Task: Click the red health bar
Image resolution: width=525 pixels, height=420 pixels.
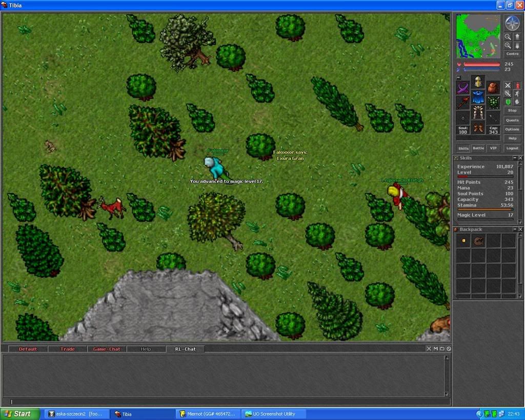Action: [x=482, y=64]
